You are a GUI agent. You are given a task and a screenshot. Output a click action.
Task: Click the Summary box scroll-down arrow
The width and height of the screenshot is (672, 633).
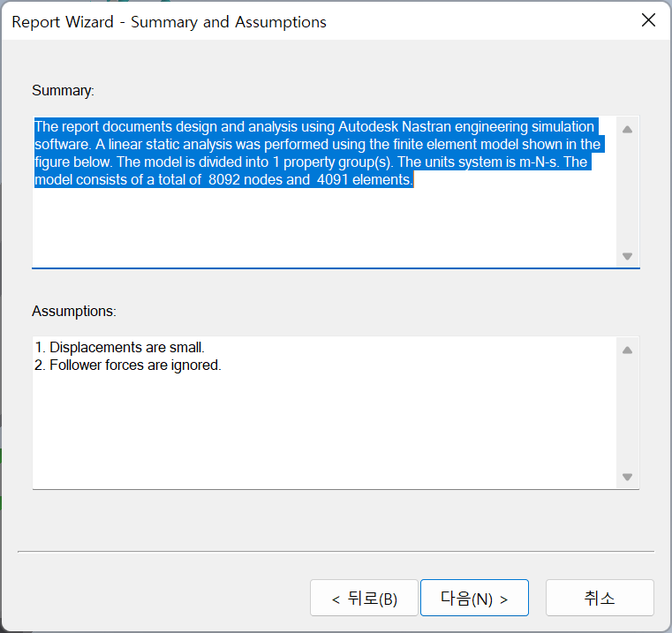(627, 256)
